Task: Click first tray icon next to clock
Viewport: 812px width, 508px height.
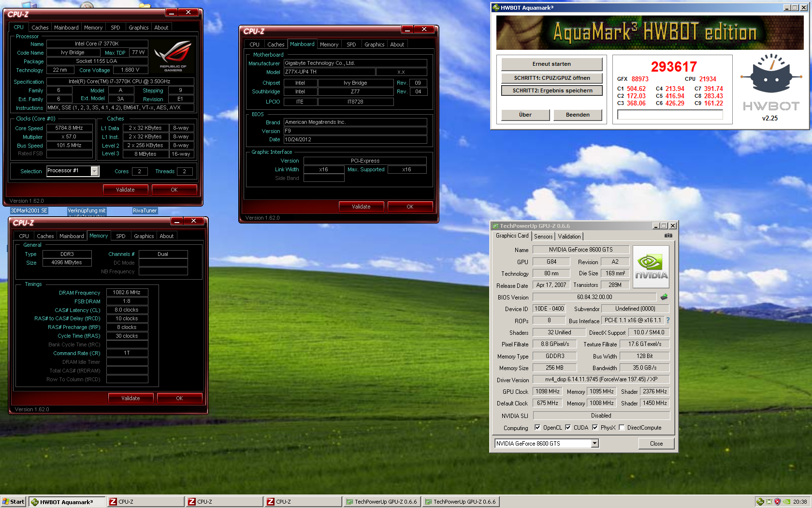Action: [760, 502]
